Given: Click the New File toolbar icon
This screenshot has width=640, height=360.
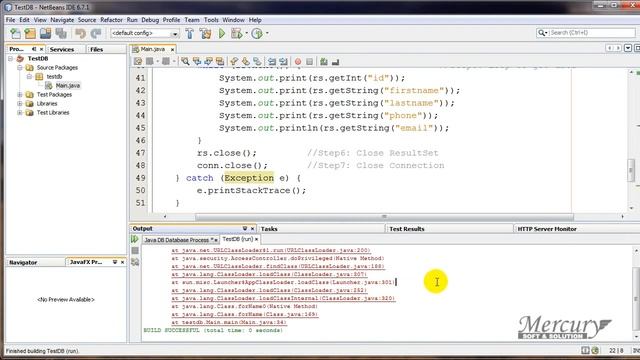Looking at the screenshot, I should click(x=16, y=33).
